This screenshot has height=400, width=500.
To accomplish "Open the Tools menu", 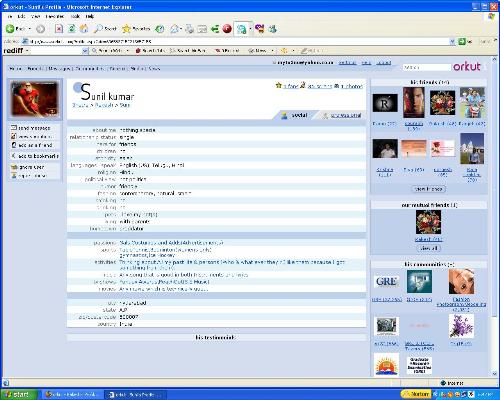I will pos(75,16).
